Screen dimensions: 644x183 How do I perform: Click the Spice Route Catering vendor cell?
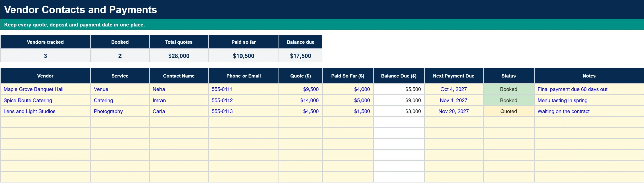[x=45, y=100]
